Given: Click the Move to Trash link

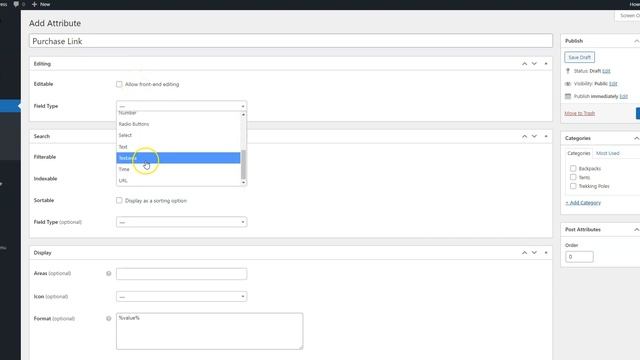Looking at the screenshot, I should 580,113.
